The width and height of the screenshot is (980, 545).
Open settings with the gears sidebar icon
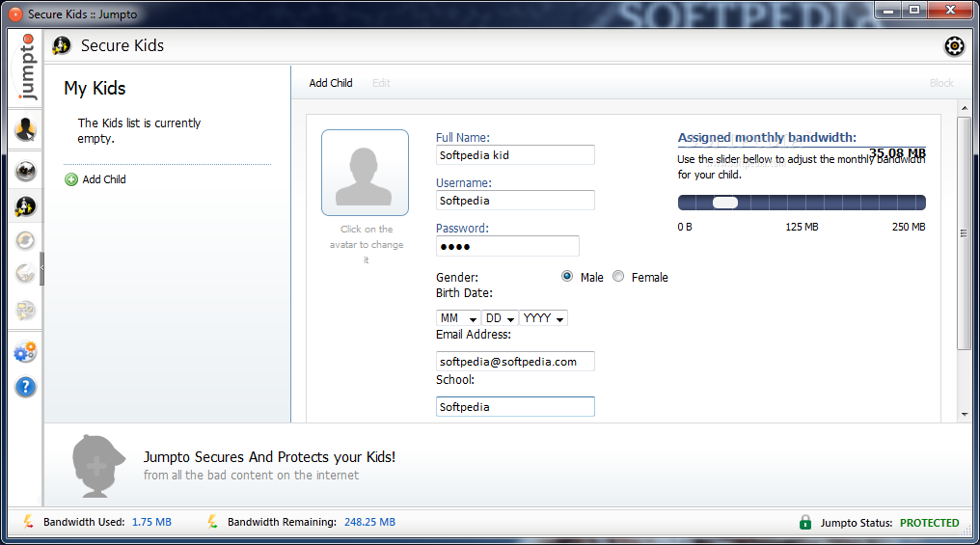click(26, 352)
